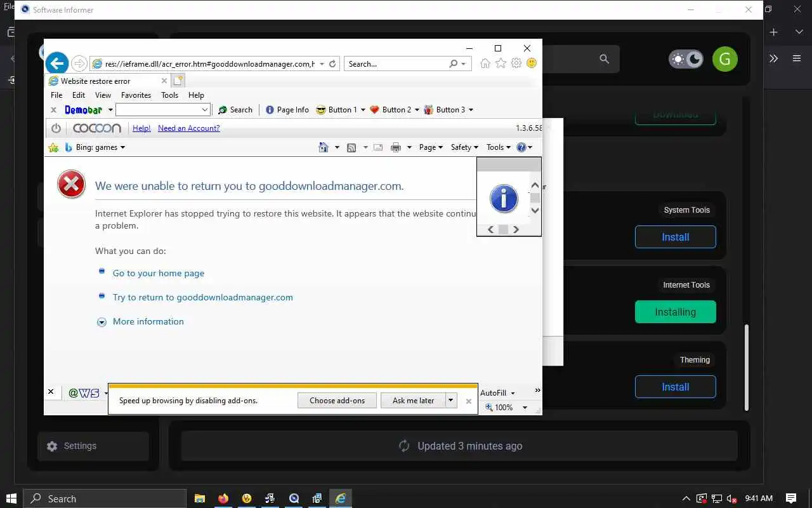Viewport: 812px width, 508px height.
Task: Toggle light/dark theme switch in Software Informer
Action: [686, 59]
